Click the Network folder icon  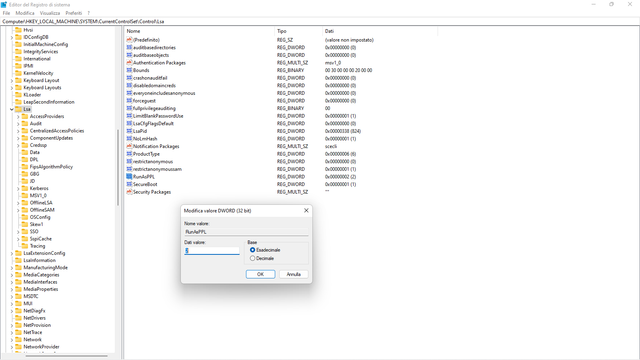[18, 340]
